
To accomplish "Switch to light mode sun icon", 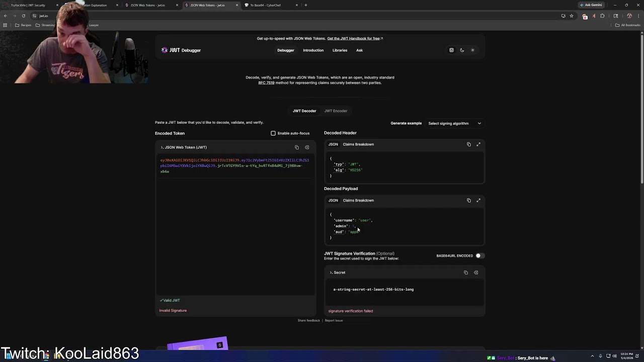I will (472, 50).
